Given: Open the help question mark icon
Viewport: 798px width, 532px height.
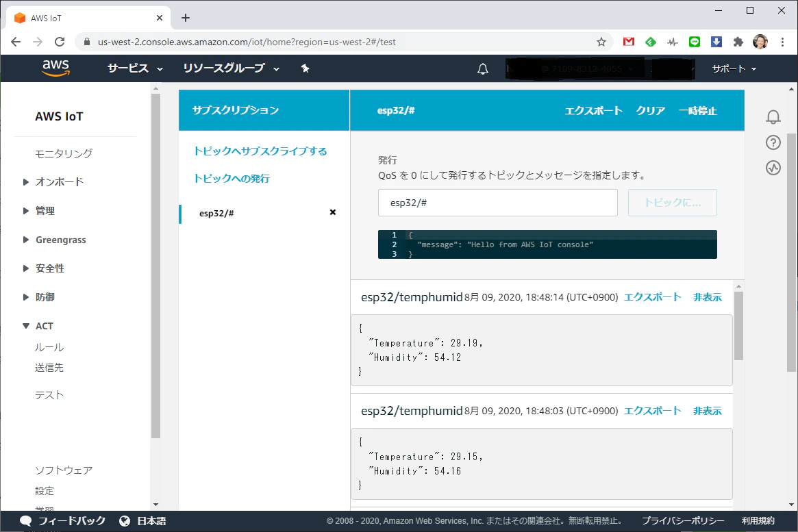Looking at the screenshot, I should 773,142.
